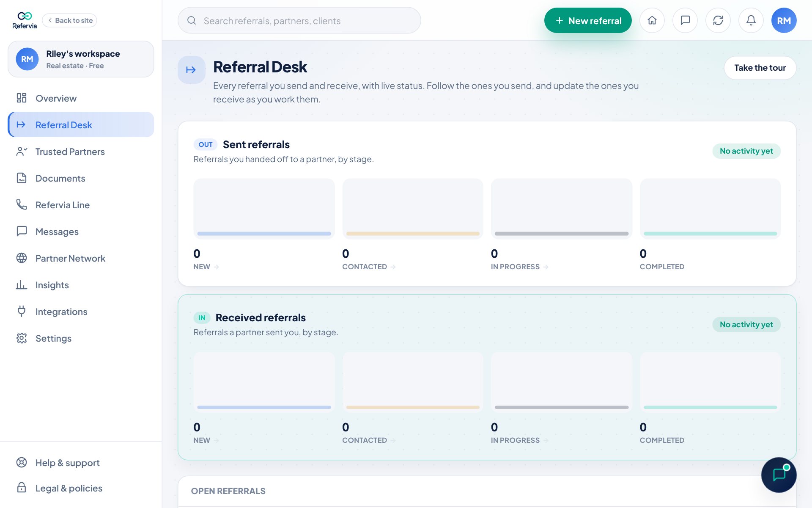The image size is (812, 508).
Task: Click the Documents file icon
Action: [22, 178]
